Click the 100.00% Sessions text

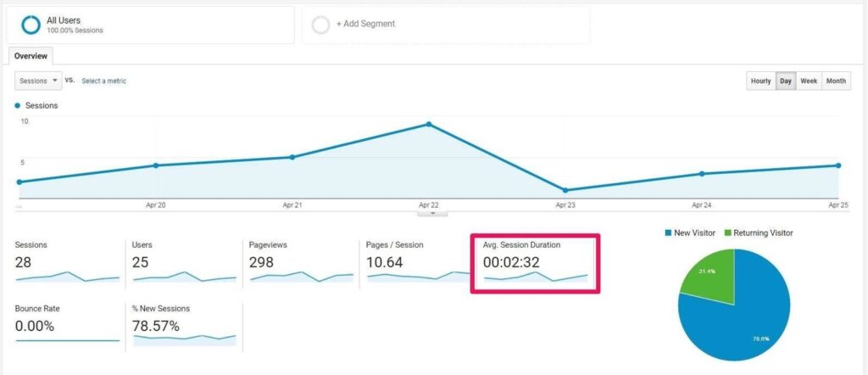(x=75, y=31)
